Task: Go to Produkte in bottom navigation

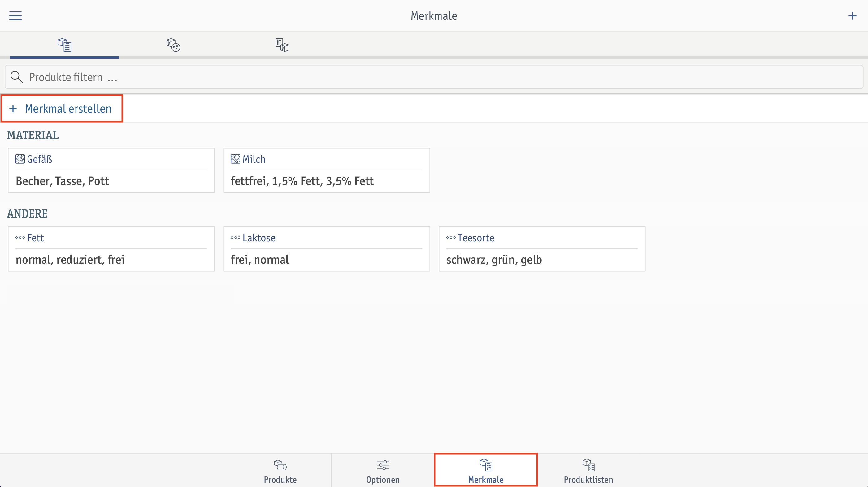Action: click(x=280, y=471)
